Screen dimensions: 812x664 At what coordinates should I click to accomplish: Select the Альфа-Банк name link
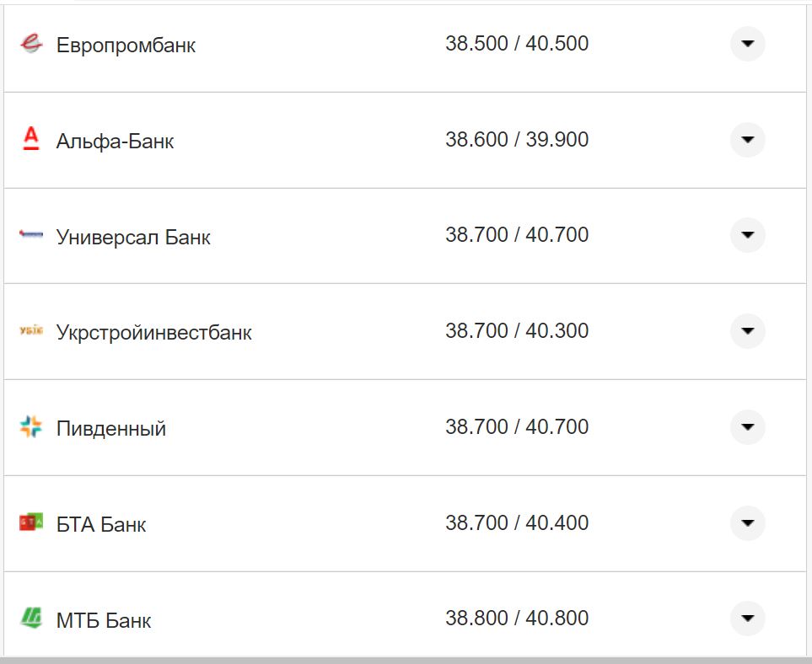point(115,141)
